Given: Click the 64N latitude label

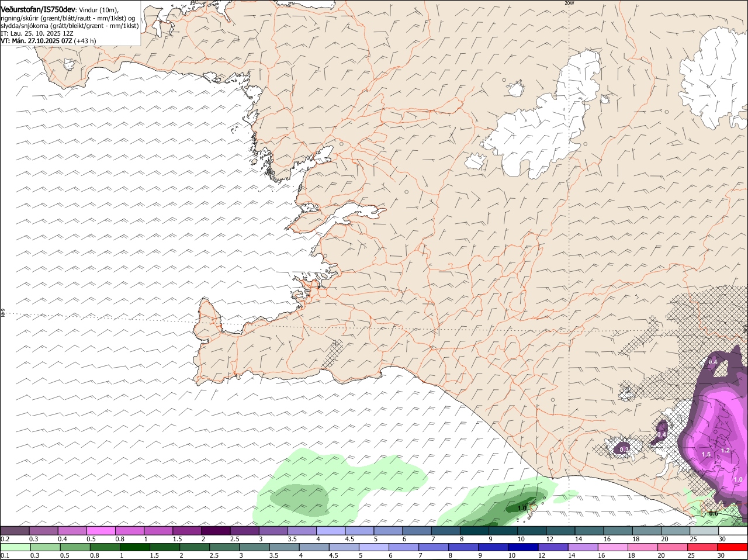Looking at the screenshot, I should tap(3, 313).
